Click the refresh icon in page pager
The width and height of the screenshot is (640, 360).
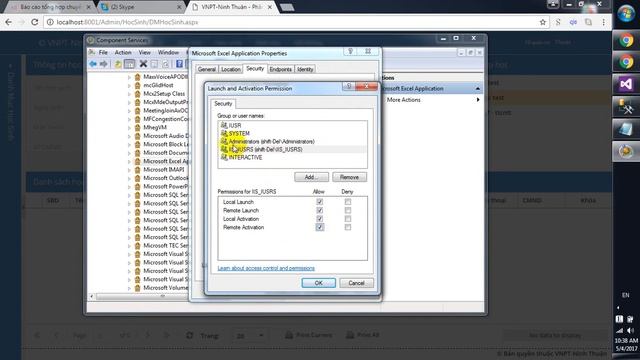coord(189,336)
